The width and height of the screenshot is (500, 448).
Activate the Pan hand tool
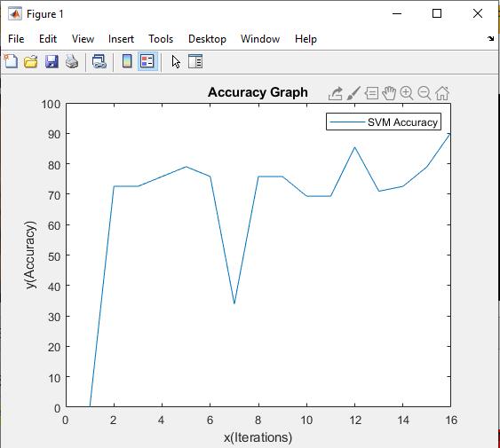[x=389, y=93]
